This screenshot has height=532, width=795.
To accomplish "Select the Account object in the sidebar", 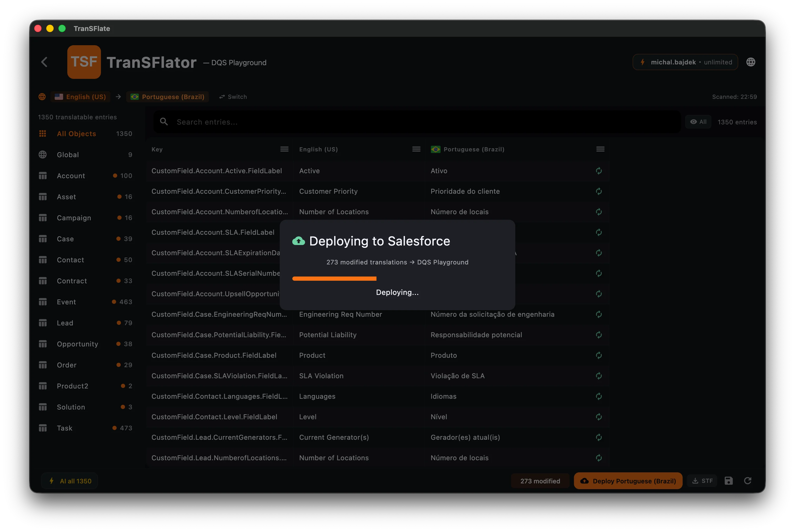I will [71, 176].
